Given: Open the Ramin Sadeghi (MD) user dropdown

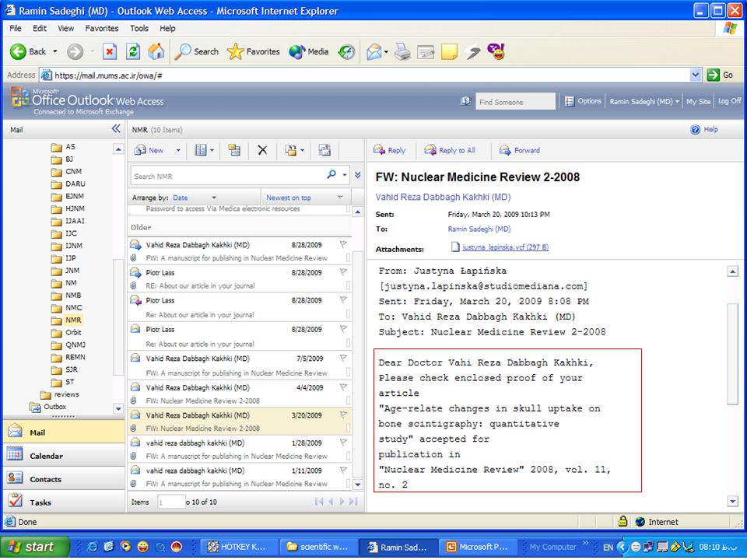Looking at the screenshot, I should [x=644, y=101].
